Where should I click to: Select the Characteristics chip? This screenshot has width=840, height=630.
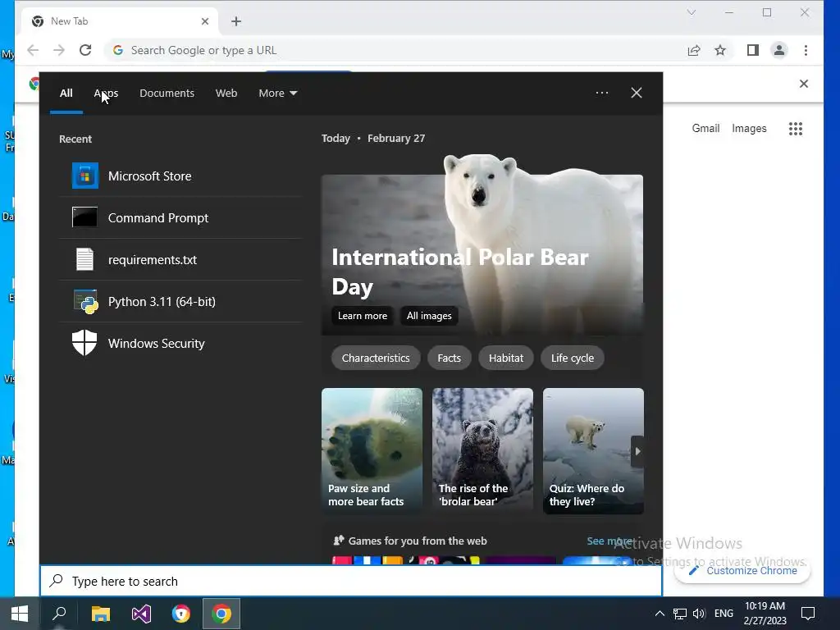coord(376,358)
